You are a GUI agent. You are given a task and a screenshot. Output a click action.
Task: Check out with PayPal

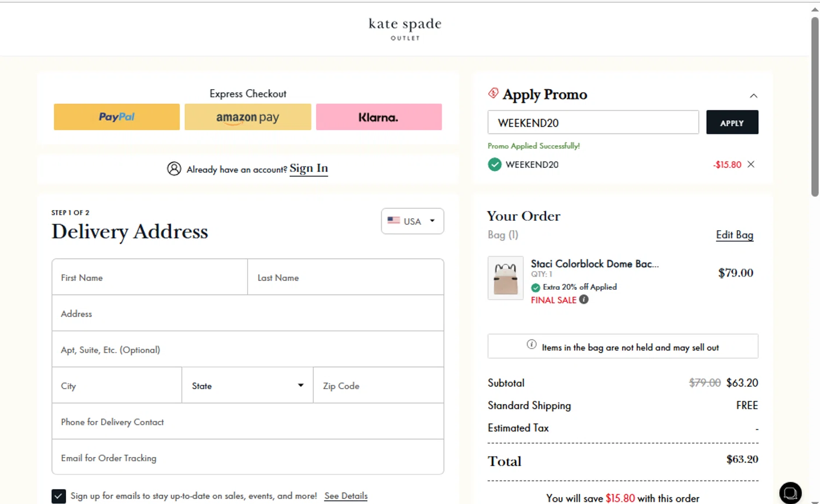pyautogui.click(x=116, y=117)
